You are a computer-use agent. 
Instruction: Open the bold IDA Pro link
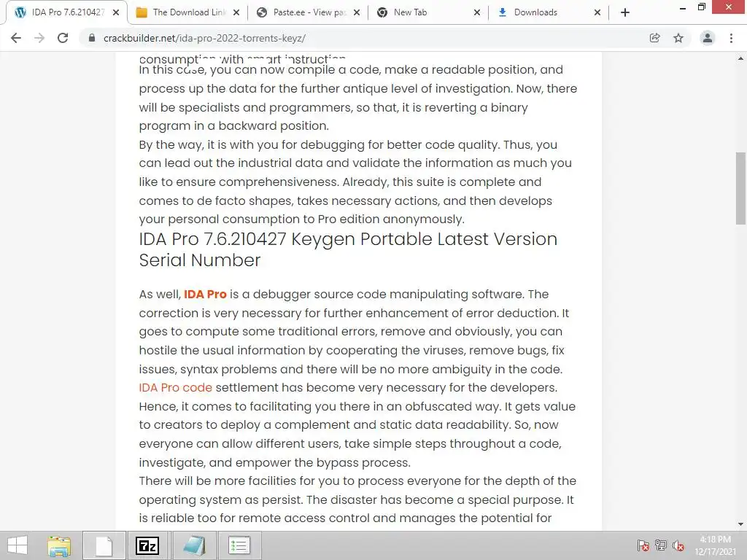[205, 295]
